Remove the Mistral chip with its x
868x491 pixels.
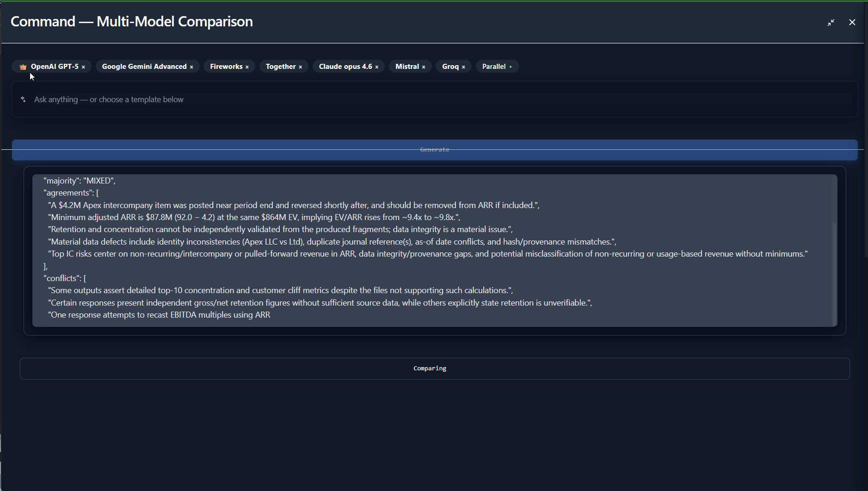tap(424, 67)
